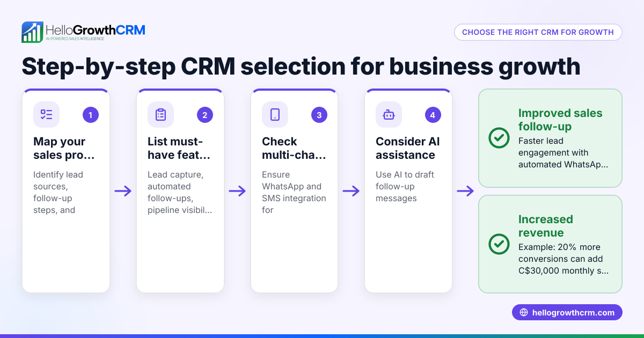Click the checklist icon on the Map card

coord(47,115)
